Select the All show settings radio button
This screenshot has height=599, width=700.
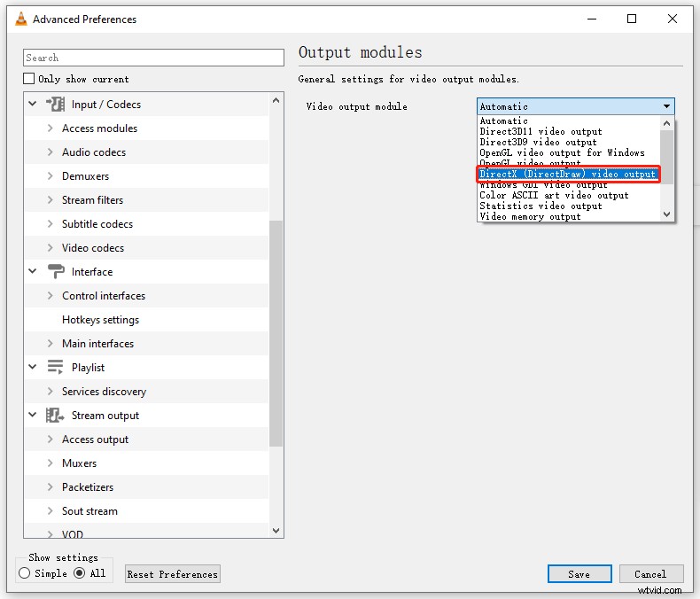80,573
